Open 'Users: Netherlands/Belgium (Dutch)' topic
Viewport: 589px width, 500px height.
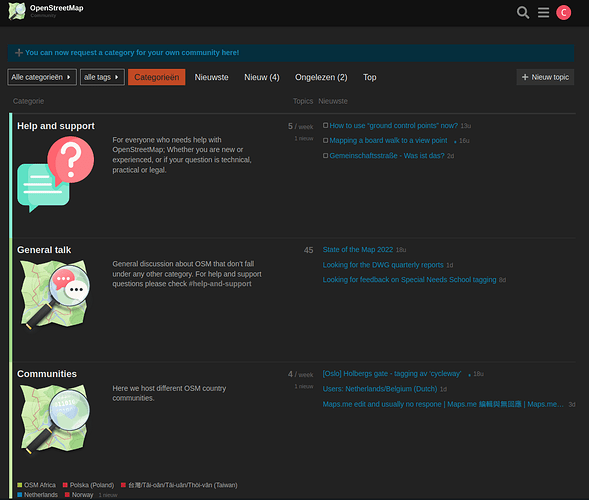pyautogui.click(x=380, y=389)
